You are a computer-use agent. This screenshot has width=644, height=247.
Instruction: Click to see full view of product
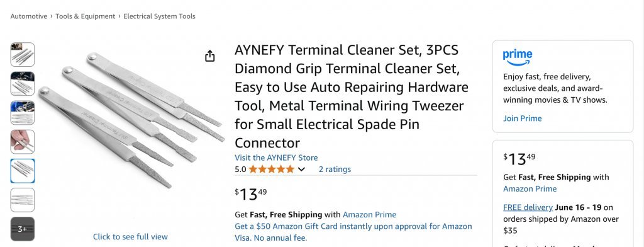point(130,237)
